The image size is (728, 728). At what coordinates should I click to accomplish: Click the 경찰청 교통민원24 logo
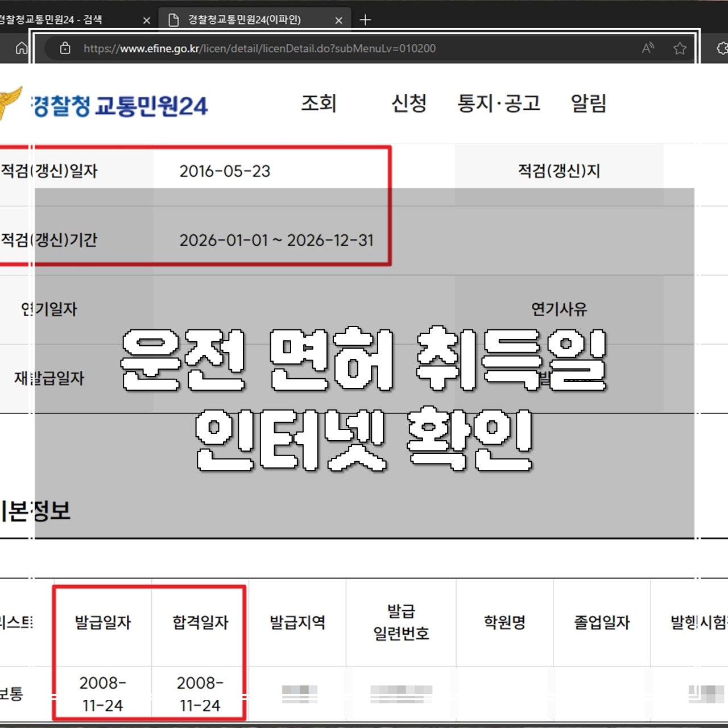(104, 105)
